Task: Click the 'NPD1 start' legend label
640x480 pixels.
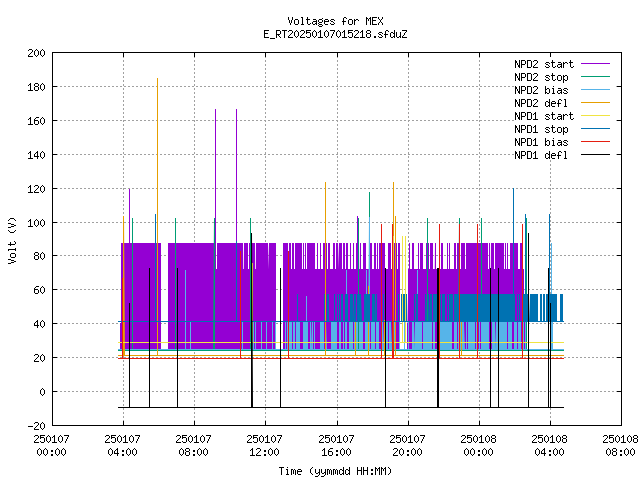Action: (x=544, y=116)
